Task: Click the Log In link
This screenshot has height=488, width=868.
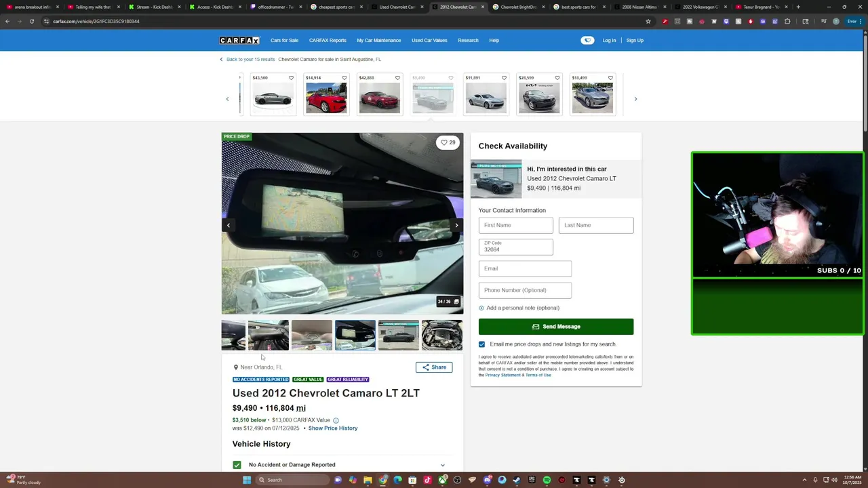Action: (x=609, y=41)
